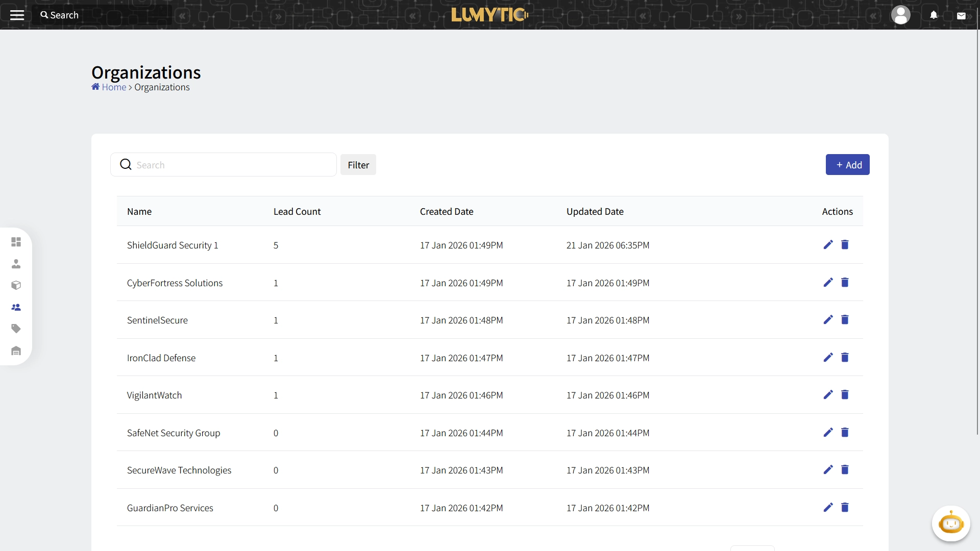Click the Lead Count column header
This screenshot has height=551, width=980.
(297, 212)
